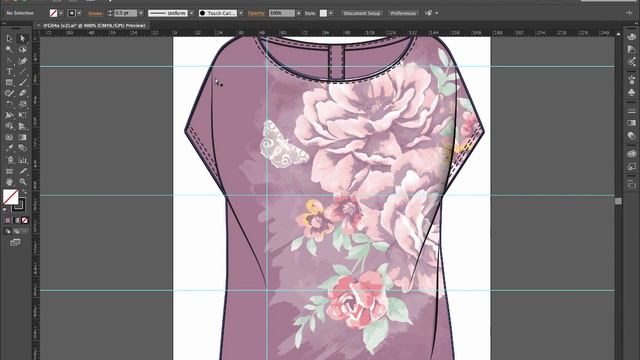Select the Rotate tool
640x360 pixels.
[9, 104]
